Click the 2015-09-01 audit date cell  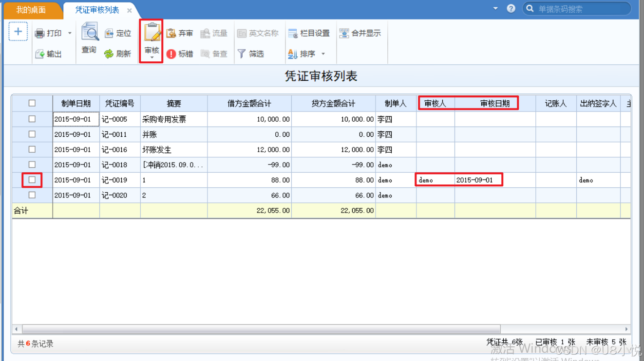[x=495, y=180]
